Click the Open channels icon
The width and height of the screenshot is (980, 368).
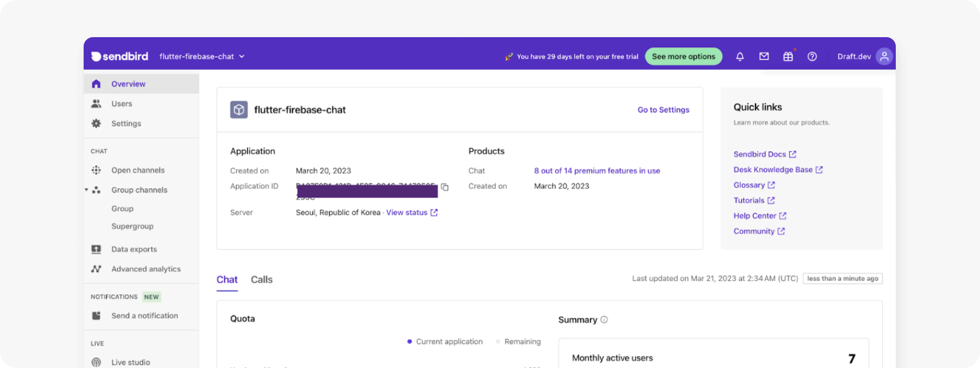tap(96, 170)
